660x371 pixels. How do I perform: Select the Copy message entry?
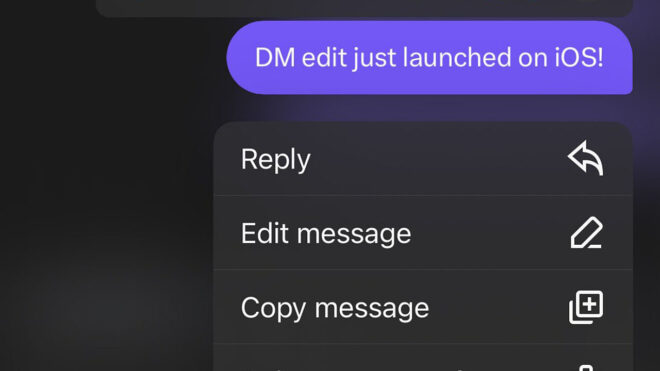(423, 307)
